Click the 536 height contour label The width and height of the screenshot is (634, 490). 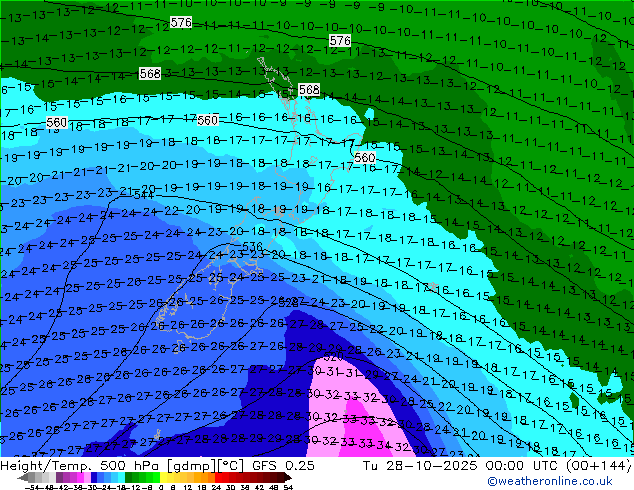click(x=253, y=246)
